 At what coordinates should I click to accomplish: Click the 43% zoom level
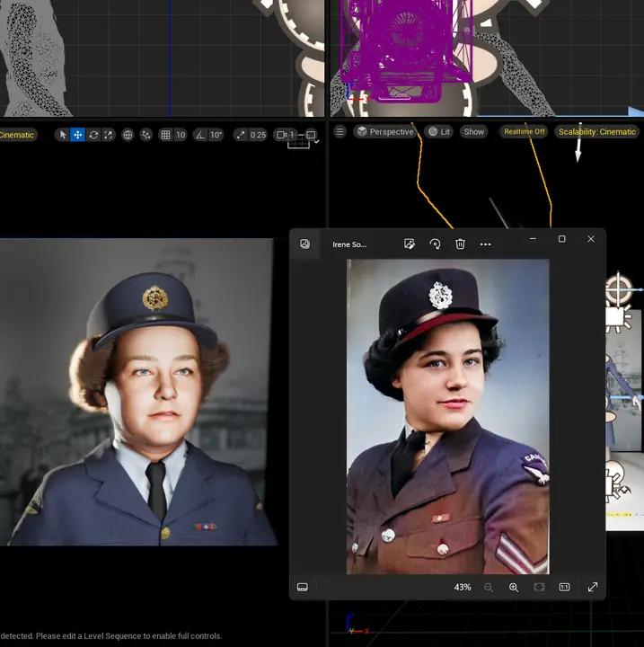(x=463, y=587)
